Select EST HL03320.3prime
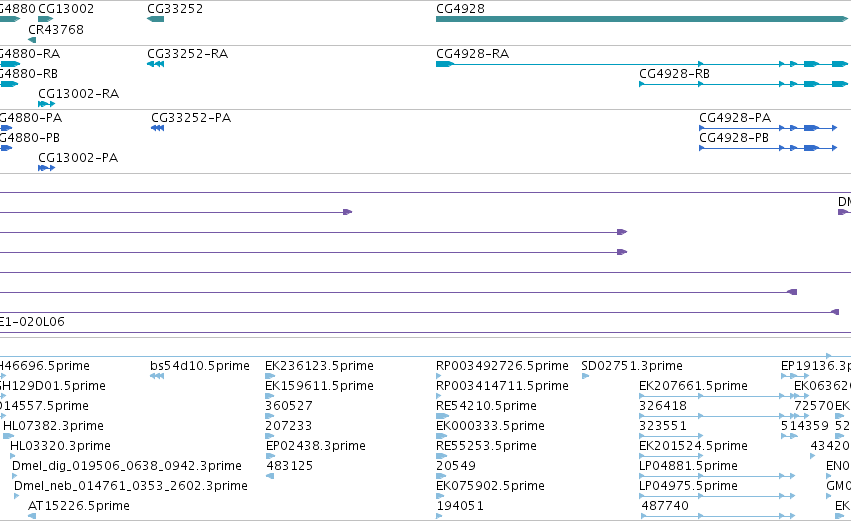Viewport: 851px width, 521px height. coord(60,446)
